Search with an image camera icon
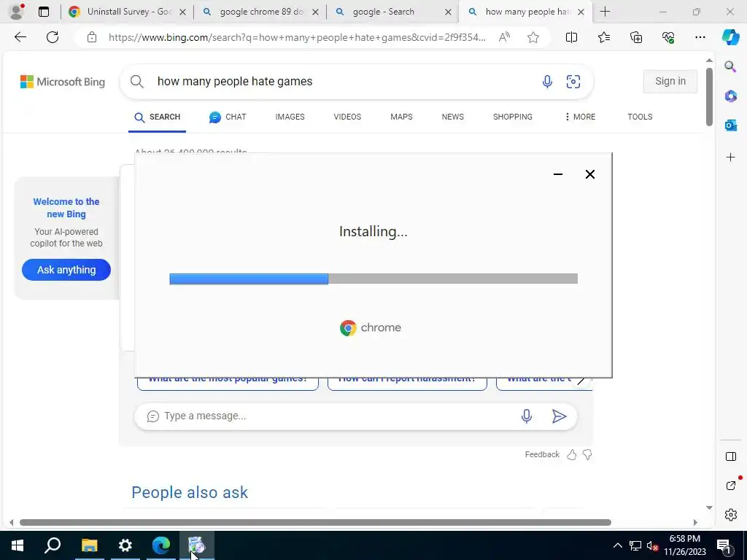 coord(573,82)
